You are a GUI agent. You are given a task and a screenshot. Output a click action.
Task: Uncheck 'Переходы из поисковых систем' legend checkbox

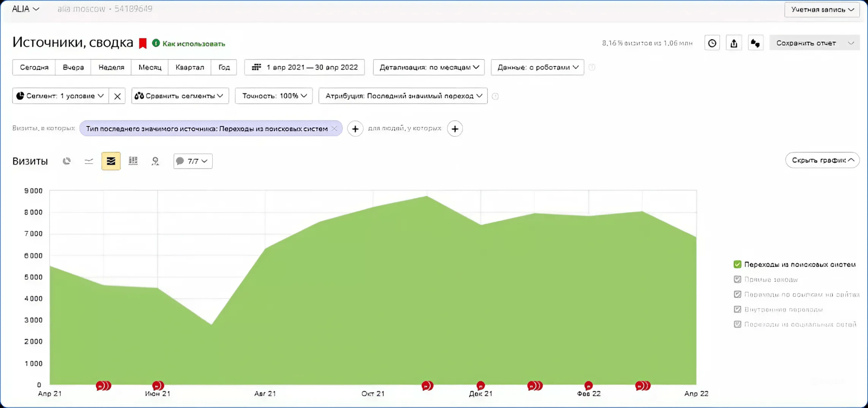737,264
